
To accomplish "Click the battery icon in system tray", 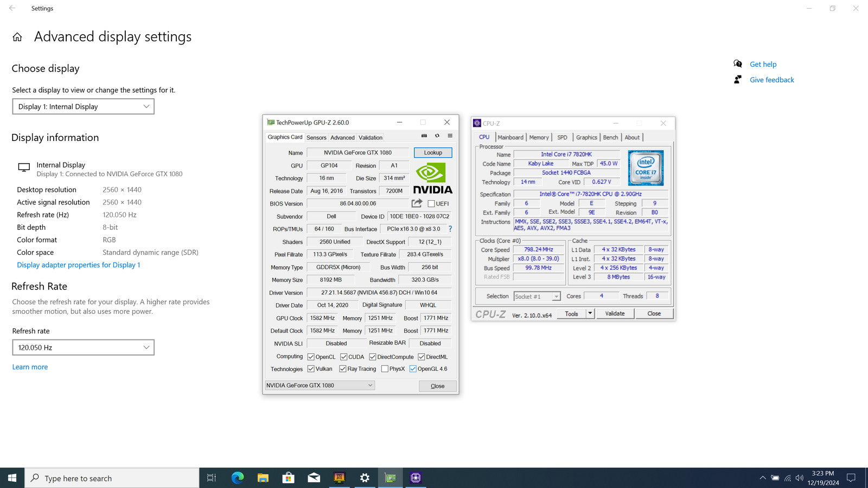I will tap(775, 478).
